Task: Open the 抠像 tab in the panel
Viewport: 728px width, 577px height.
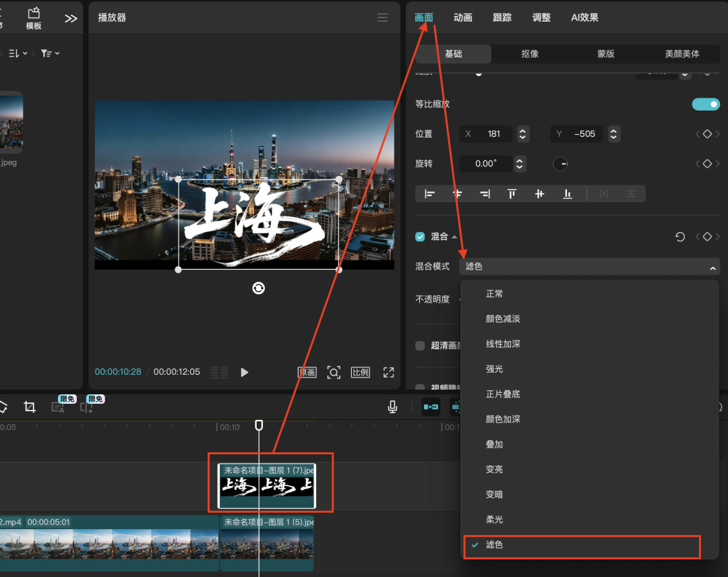Action: (530, 54)
